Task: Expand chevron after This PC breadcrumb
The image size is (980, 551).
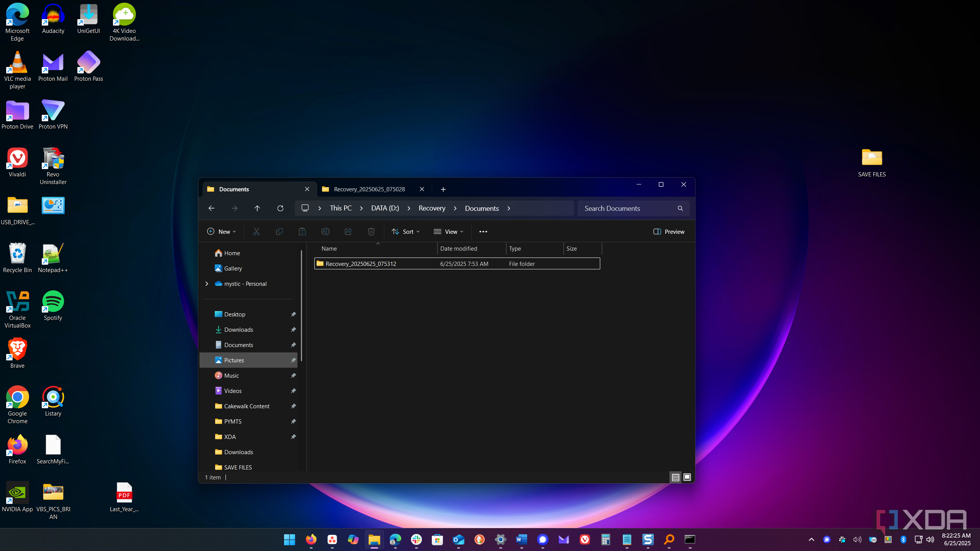Action: 361,208
